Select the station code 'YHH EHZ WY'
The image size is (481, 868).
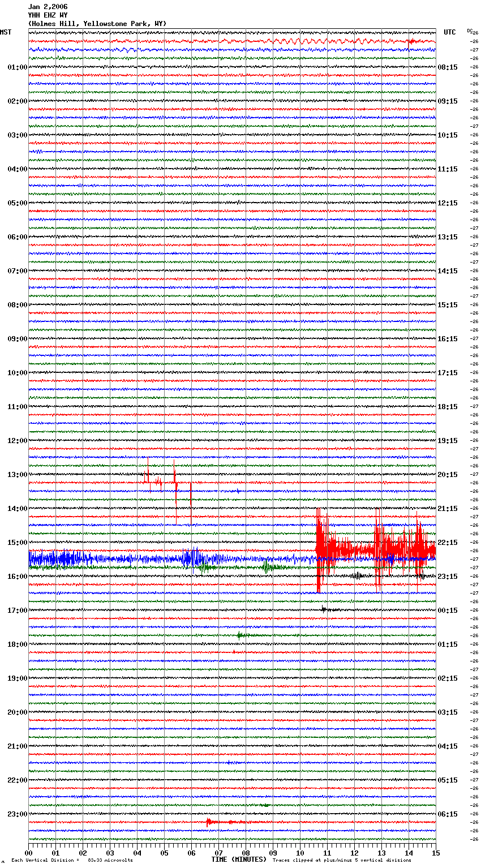click(x=48, y=15)
